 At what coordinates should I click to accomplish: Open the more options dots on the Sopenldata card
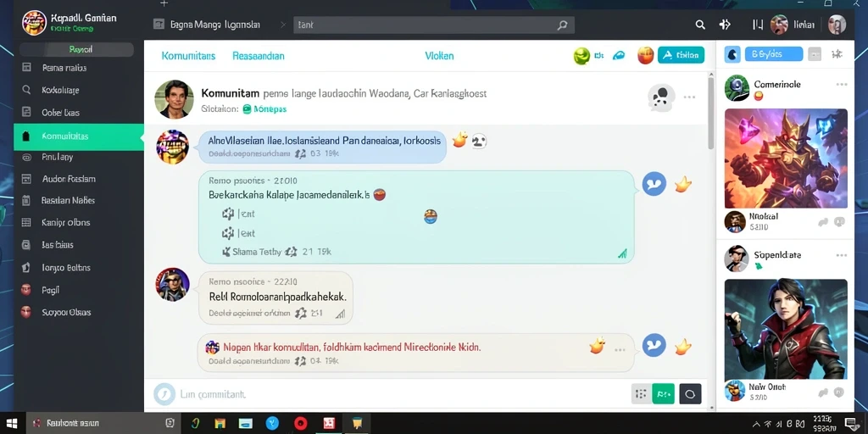[842, 255]
